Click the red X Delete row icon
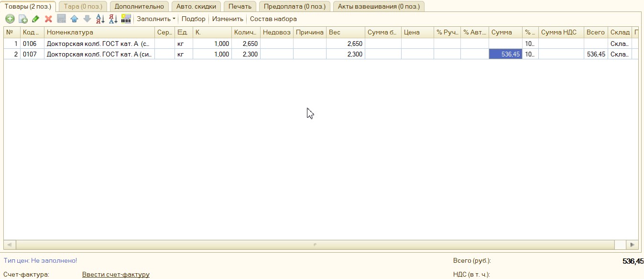644x279 pixels. click(48, 19)
